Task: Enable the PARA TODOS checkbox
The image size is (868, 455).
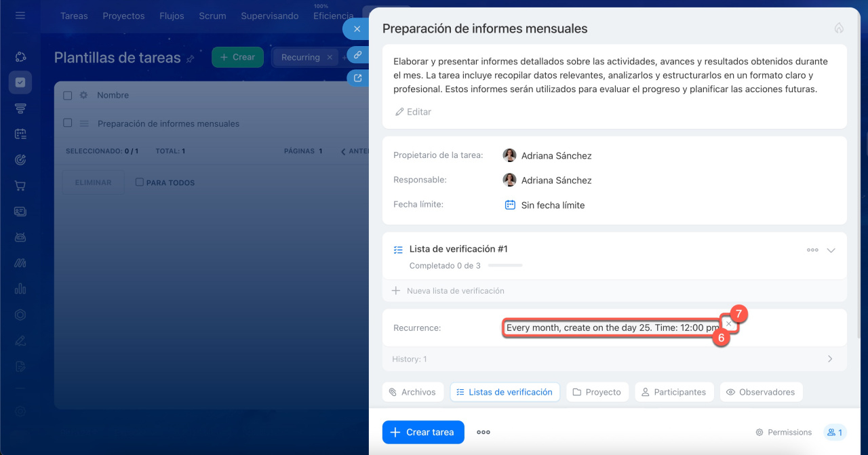Action: point(140,182)
